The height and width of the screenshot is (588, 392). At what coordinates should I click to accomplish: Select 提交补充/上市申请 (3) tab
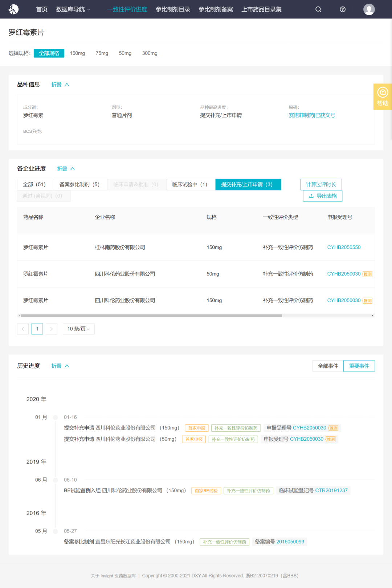[248, 184]
